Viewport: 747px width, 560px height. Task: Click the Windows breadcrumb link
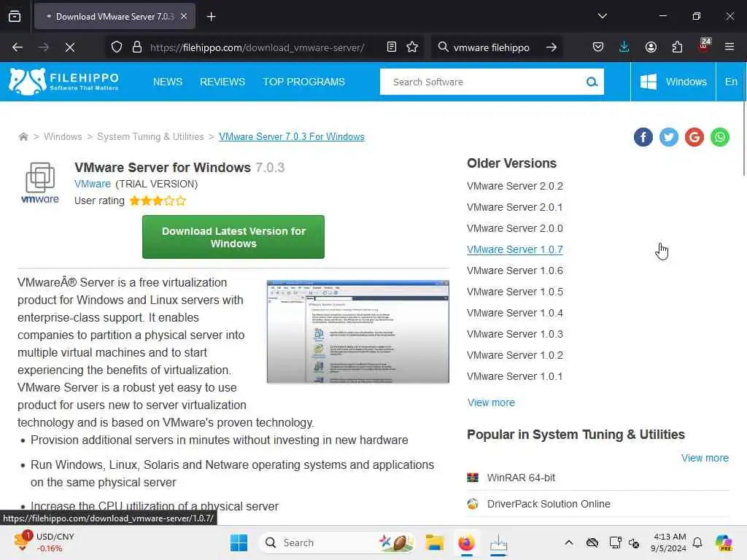coord(63,136)
